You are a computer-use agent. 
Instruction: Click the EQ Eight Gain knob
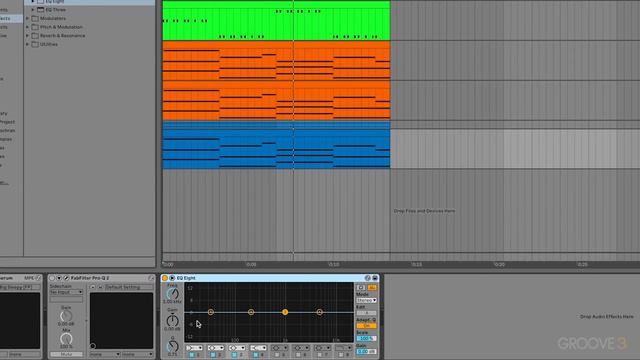point(172,320)
